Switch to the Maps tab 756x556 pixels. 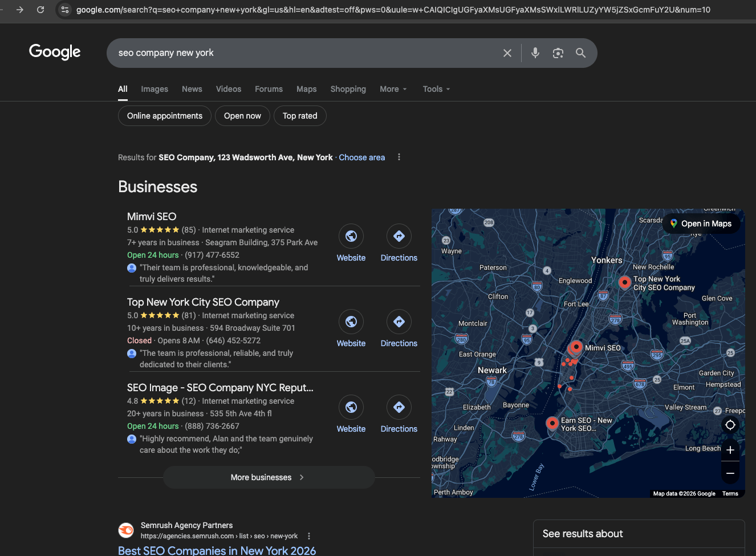point(307,89)
